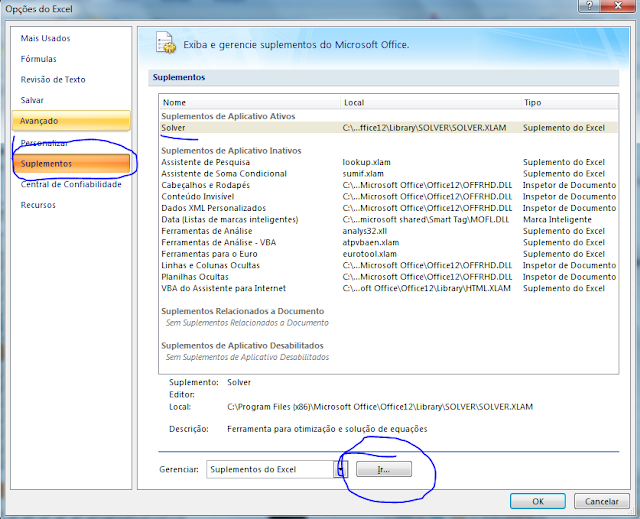Open Central de Confiabilidade settings
The image size is (640, 519).
pos(71,184)
